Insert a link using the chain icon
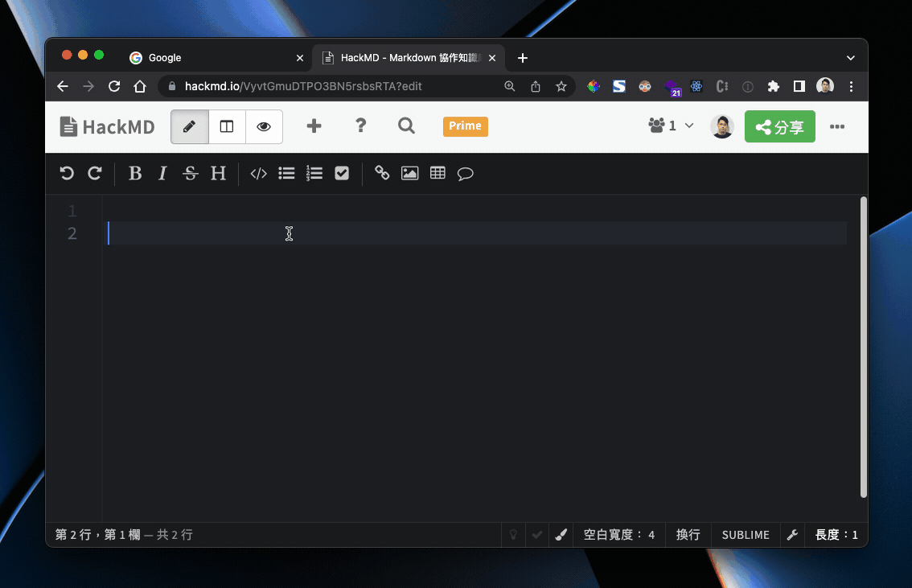The height and width of the screenshot is (588, 912). [382, 173]
